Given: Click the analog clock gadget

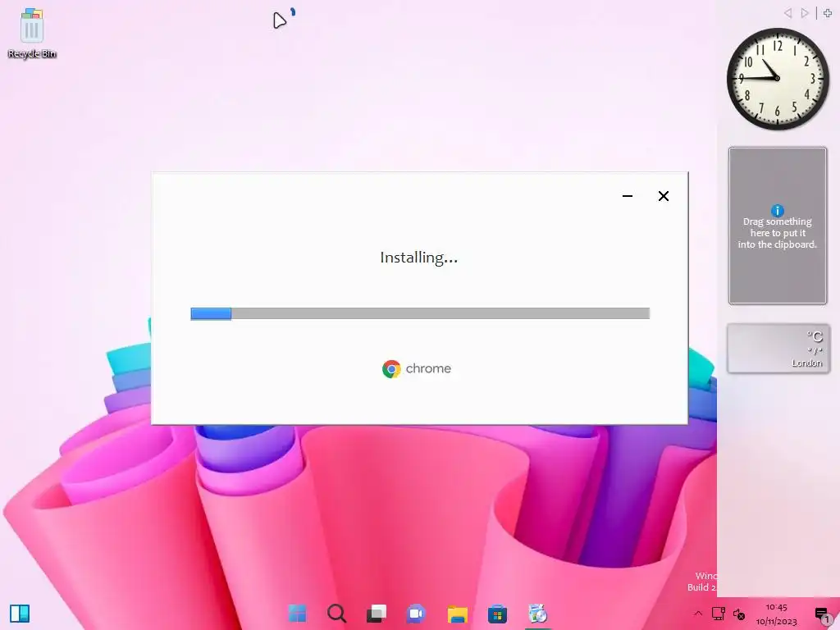Looking at the screenshot, I should click(778, 79).
